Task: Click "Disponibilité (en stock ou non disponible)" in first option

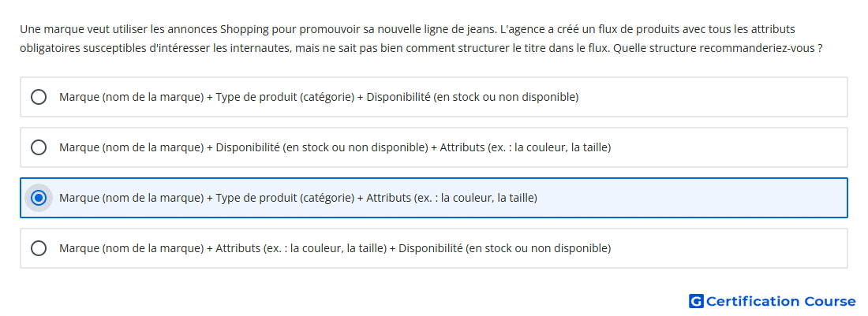Action: [473, 97]
